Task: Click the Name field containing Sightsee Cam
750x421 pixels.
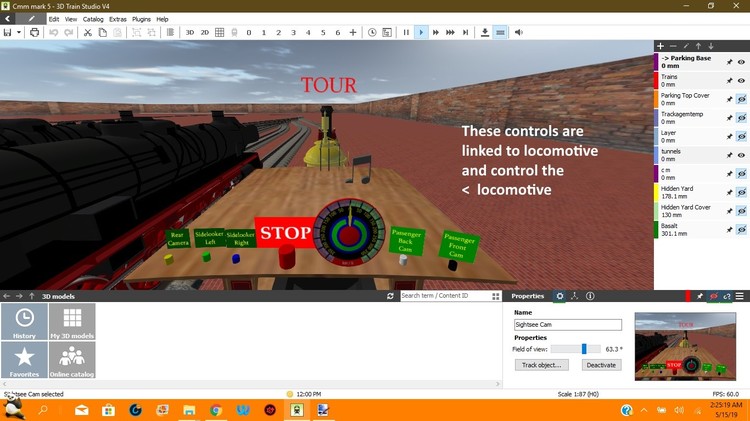Action: pos(568,324)
